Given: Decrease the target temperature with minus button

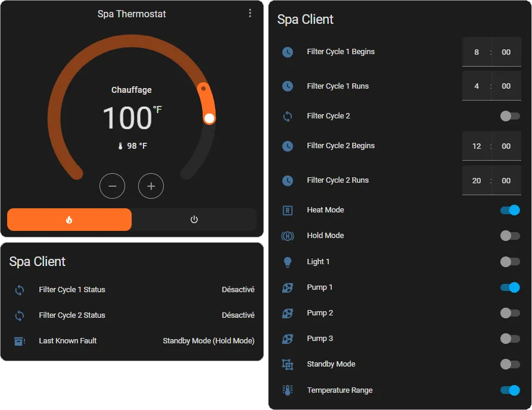Looking at the screenshot, I should pyautogui.click(x=113, y=186).
